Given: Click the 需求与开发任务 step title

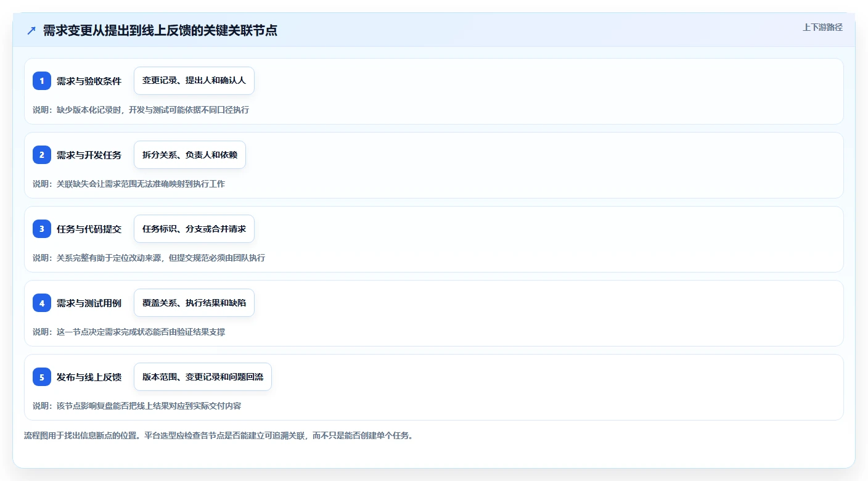Looking at the screenshot, I should click(89, 155).
